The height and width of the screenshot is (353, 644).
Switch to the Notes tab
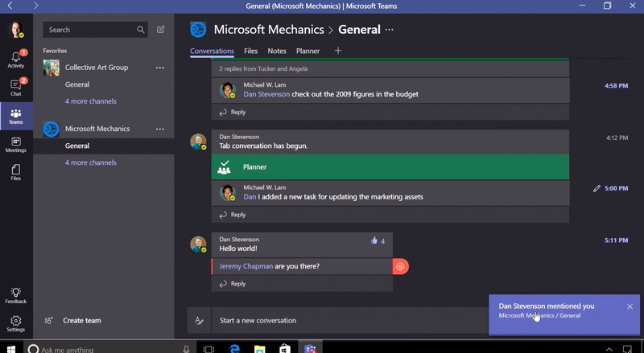[x=277, y=51]
